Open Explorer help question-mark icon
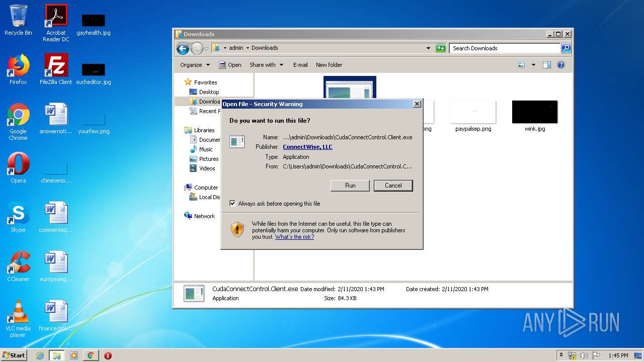This screenshot has width=644, height=362. pyautogui.click(x=561, y=65)
